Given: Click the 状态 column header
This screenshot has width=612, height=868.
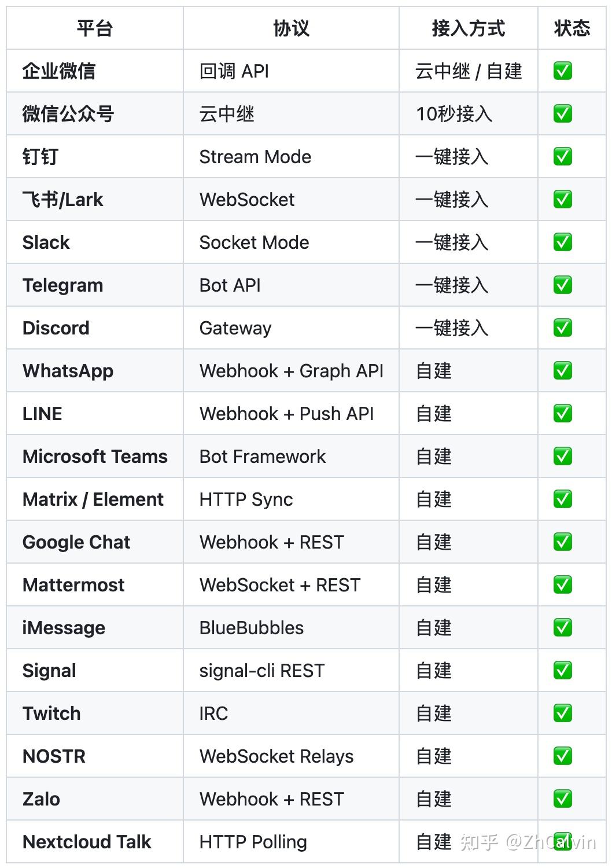Looking at the screenshot, I should coord(572,28).
